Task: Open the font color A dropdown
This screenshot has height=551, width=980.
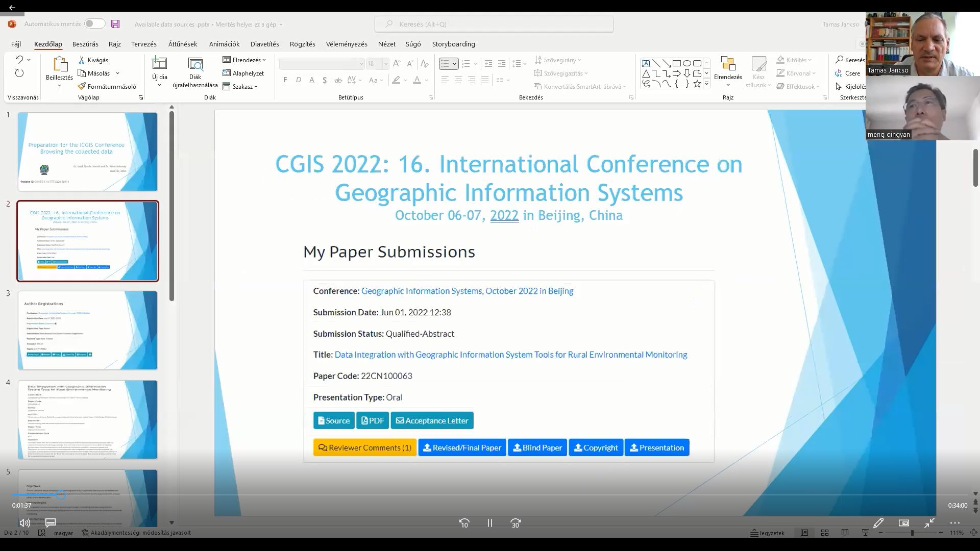Action: tap(426, 80)
